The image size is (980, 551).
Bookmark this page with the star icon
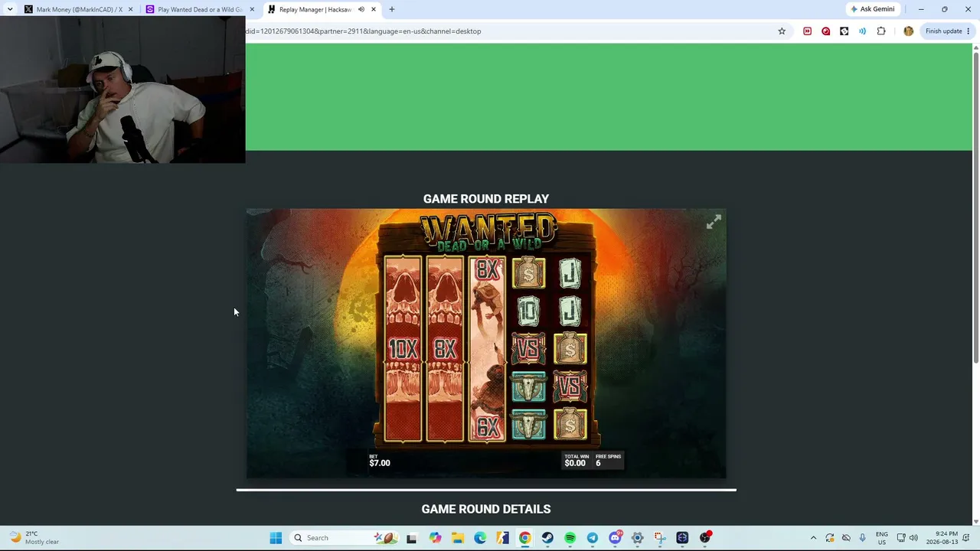point(782,31)
